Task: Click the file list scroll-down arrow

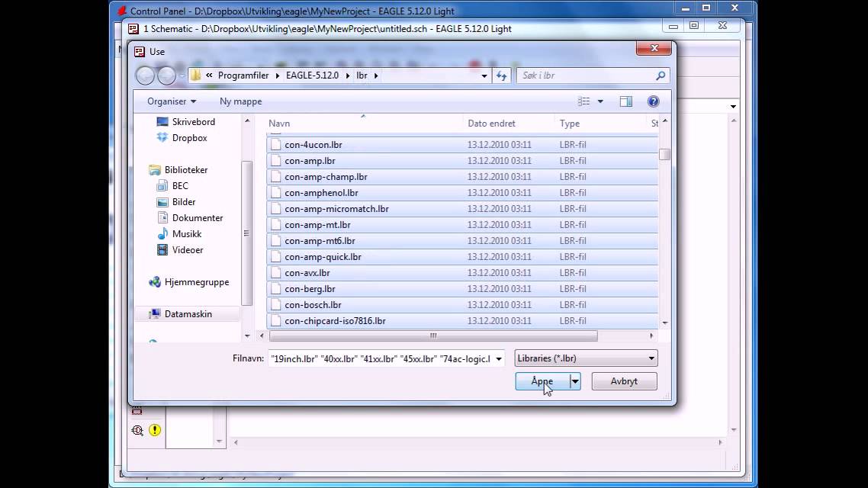Action: pos(665,323)
